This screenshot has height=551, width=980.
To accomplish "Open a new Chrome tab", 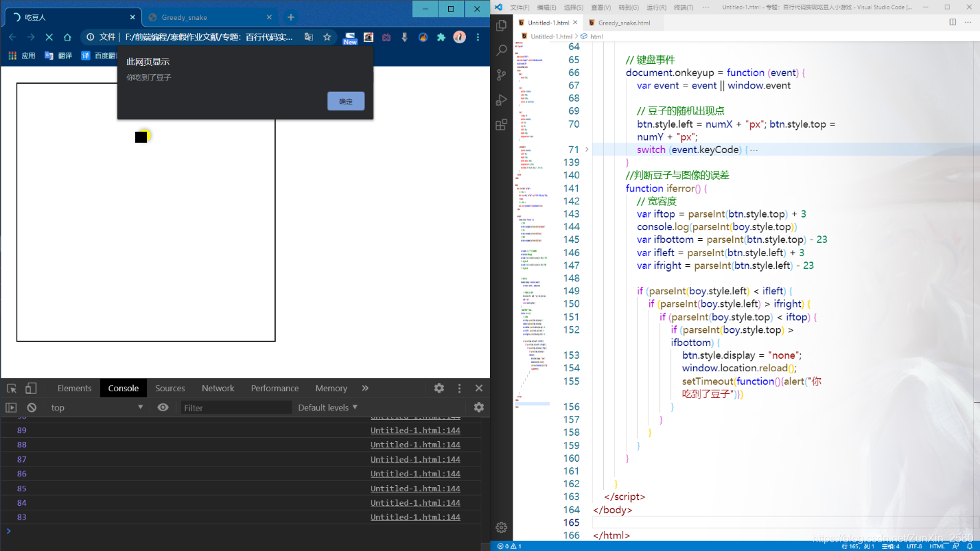I will tap(291, 17).
